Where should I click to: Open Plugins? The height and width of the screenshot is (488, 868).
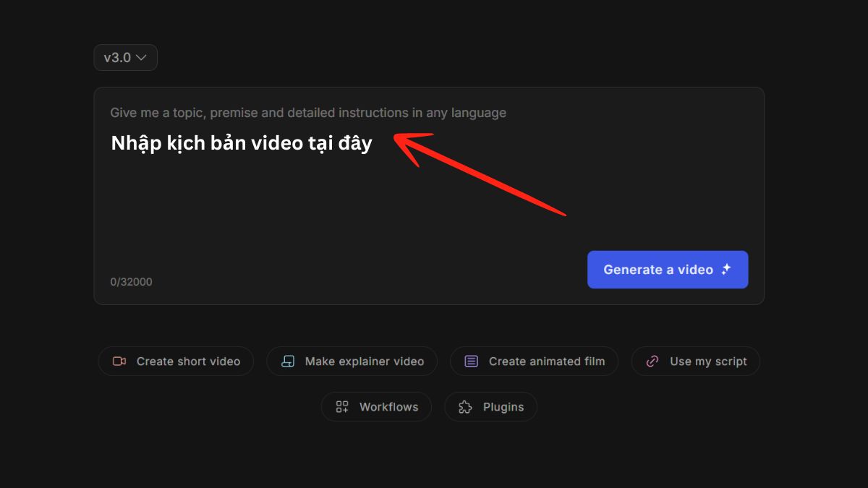pos(490,407)
